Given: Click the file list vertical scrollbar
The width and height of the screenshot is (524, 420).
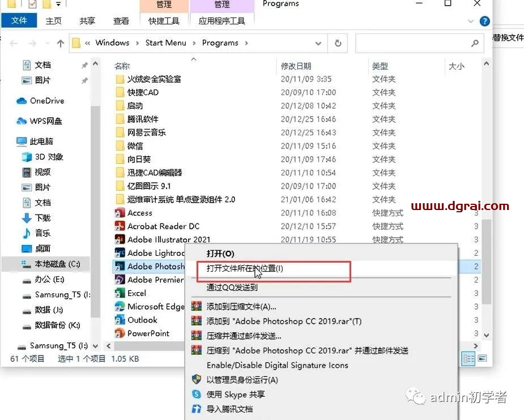Looking at the screenshot, I should point(486,260).
